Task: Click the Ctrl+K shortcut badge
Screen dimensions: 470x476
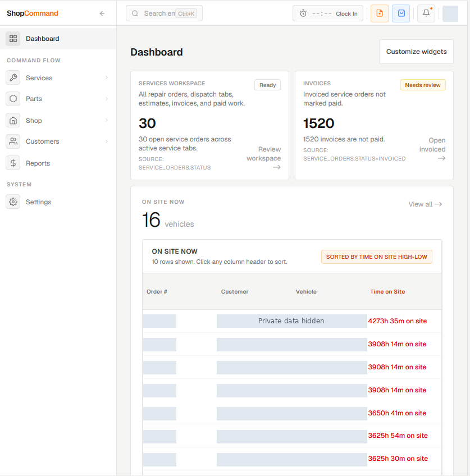Action: coord(186,13)
